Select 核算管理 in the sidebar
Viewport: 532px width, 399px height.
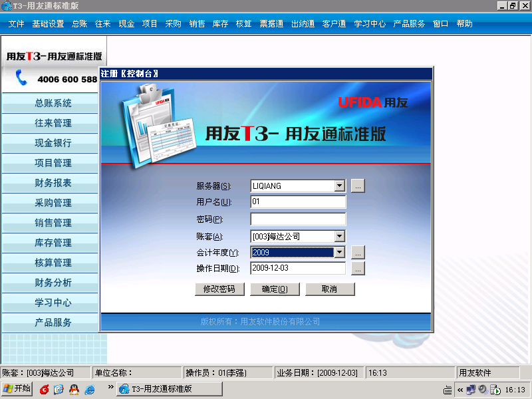pos(51,263)
